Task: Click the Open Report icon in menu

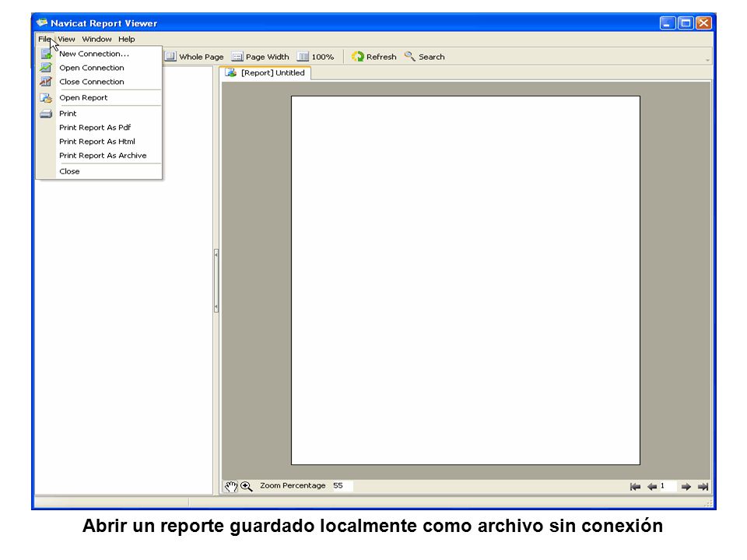Action: [x=46, y=98]
